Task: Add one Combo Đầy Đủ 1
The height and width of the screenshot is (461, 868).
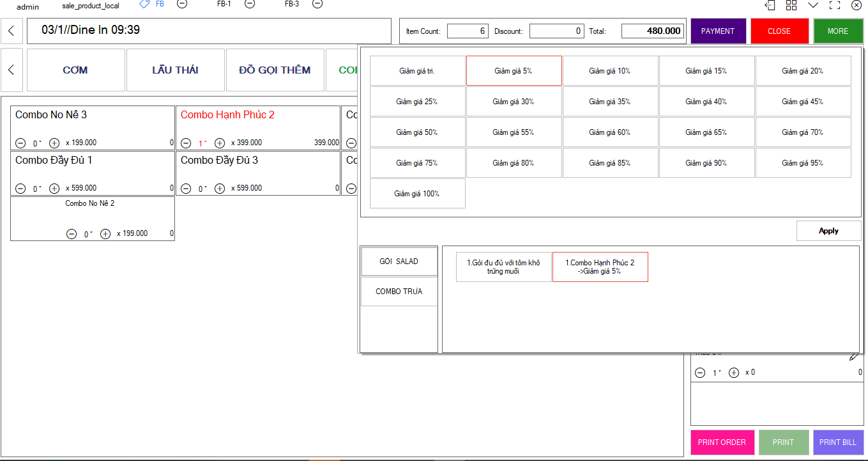Action: point(54,189)
